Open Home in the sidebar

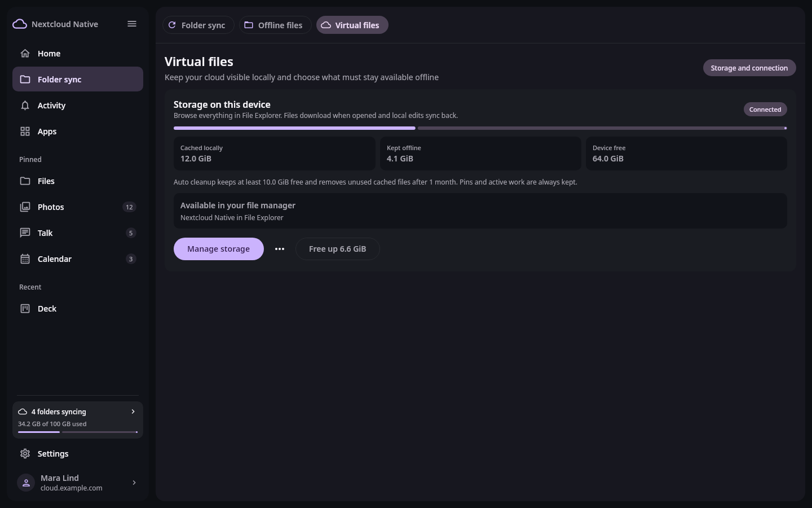coord(78,54)
